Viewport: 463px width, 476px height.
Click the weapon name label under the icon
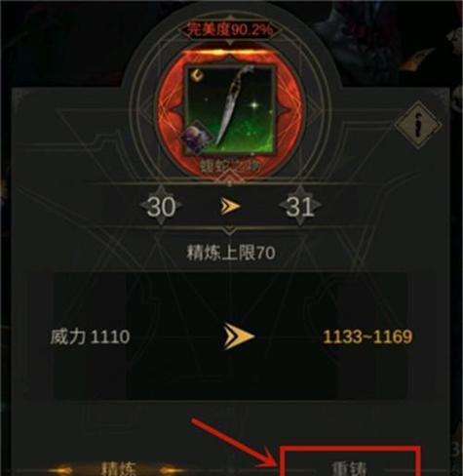(230, 166)
